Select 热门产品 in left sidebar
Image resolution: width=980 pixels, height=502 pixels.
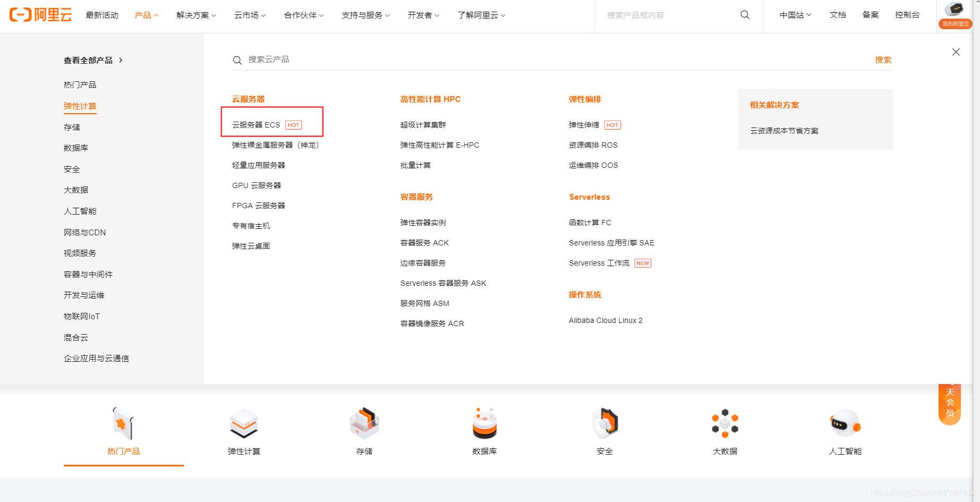pos(80,84)
